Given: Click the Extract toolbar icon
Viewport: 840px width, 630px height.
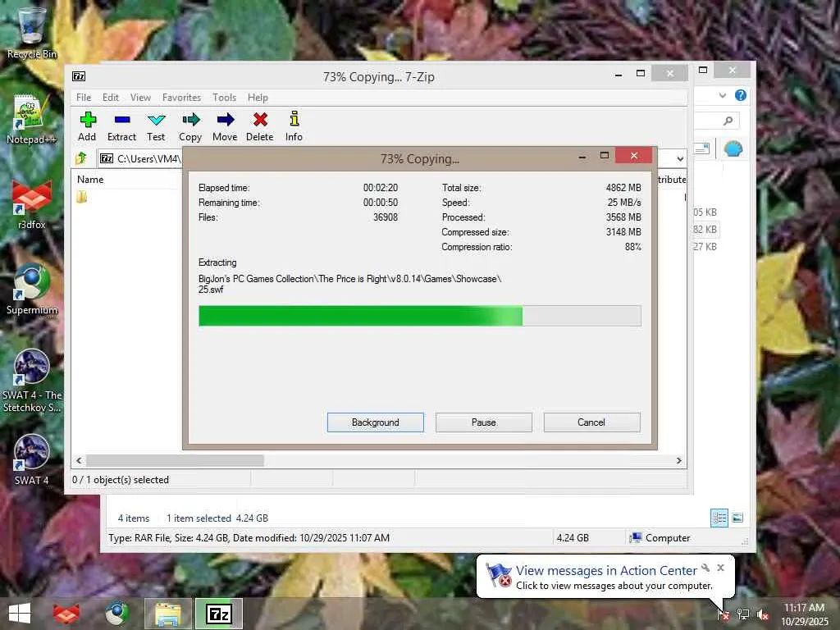Looking at the screenshot, I should click(122, 120).
